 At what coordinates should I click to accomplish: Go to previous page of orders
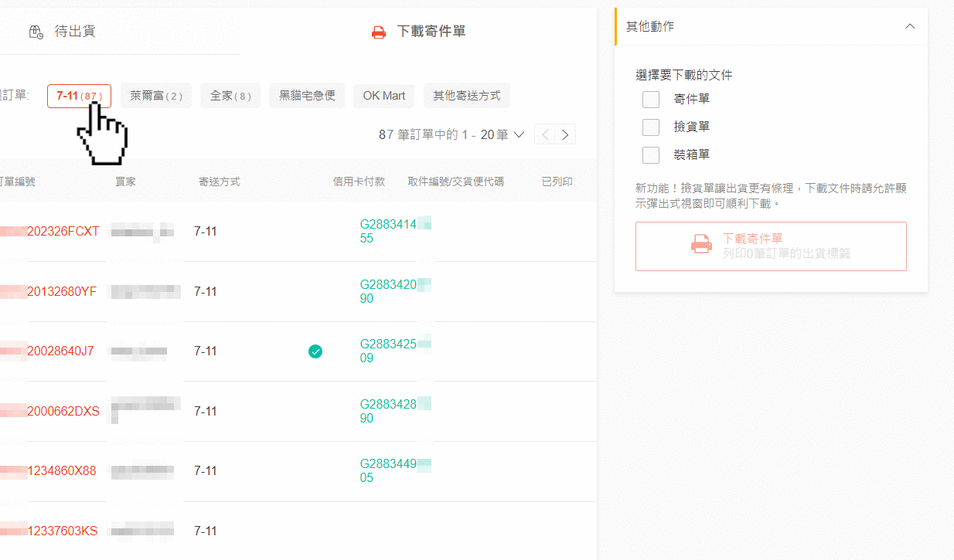pos(545,135)
